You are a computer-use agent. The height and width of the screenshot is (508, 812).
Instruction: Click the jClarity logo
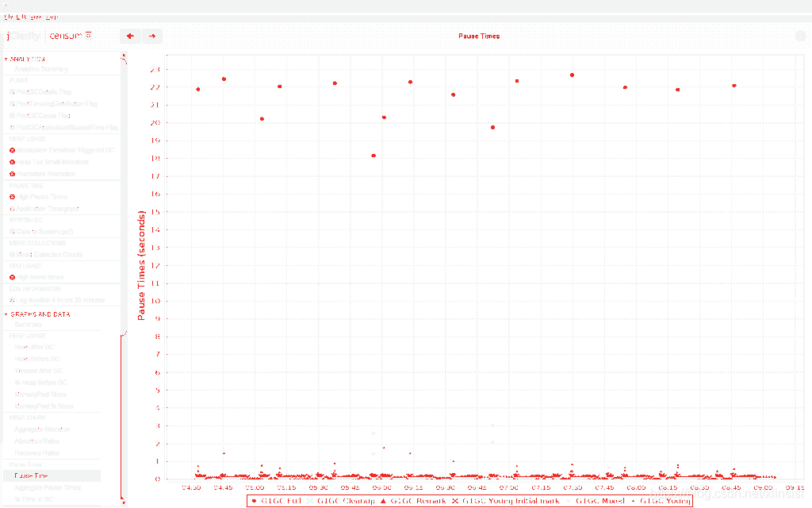[x=24, y=36]
